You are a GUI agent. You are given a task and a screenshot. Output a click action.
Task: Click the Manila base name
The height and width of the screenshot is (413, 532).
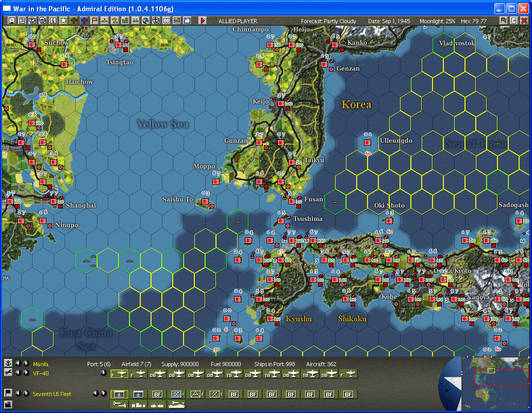click(41, 364)
